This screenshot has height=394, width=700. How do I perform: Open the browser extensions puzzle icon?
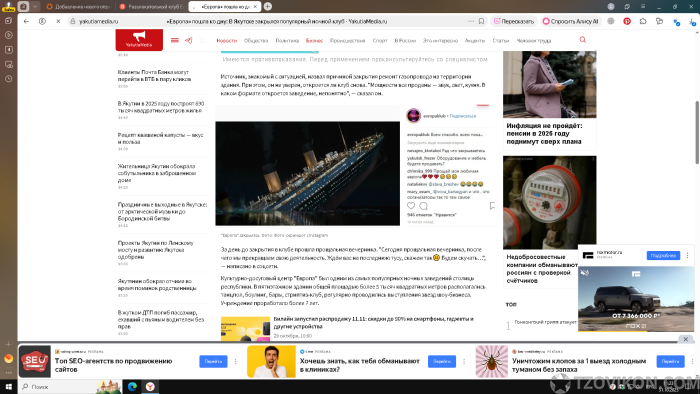coord(643,21)
